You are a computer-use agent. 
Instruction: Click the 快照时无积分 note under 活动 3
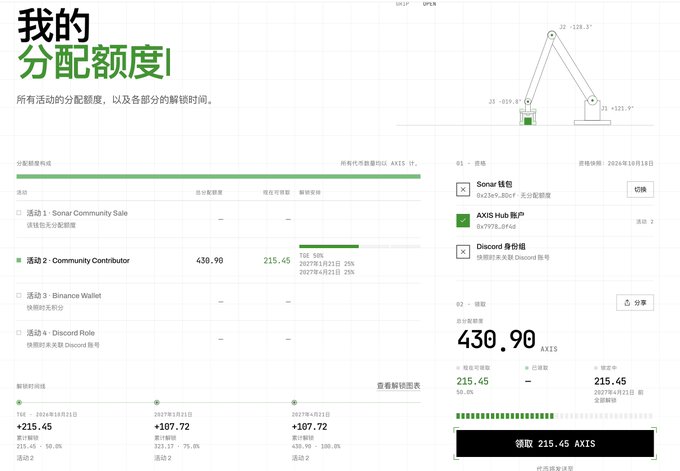45,307
